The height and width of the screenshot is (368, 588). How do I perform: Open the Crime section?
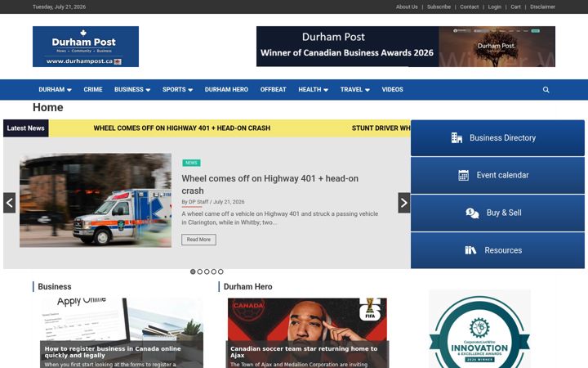tap(93, 89)
